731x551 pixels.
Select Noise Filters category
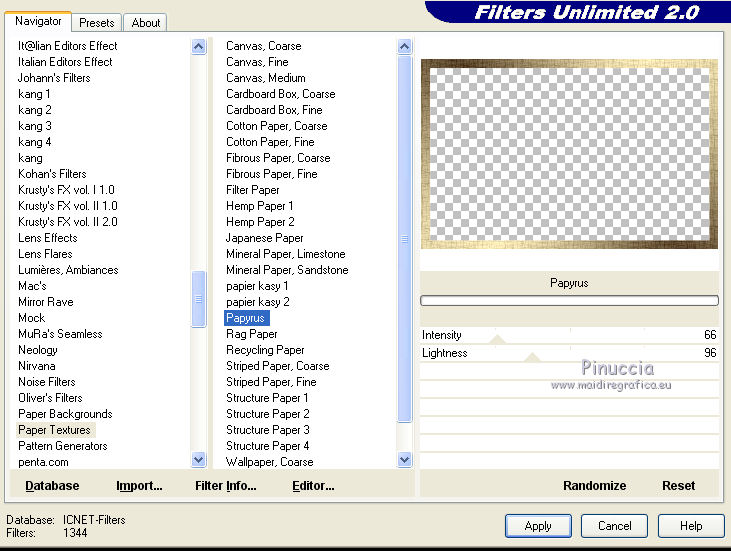(47, 382)
